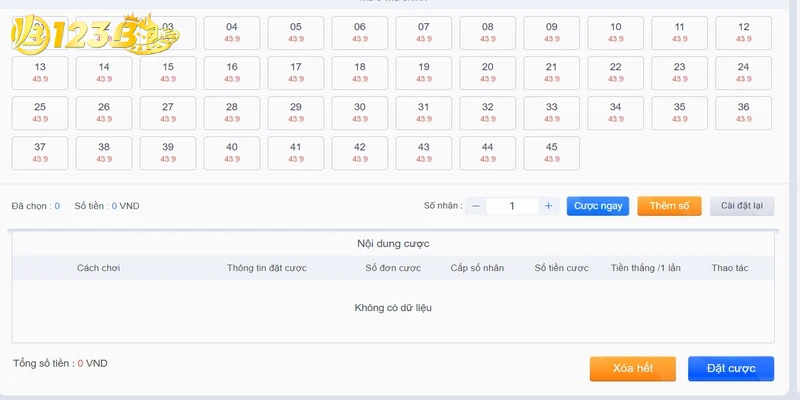Click the Số nhân multiplier input field
Viewport: 800px width, 400px height.
pos(512,206)
